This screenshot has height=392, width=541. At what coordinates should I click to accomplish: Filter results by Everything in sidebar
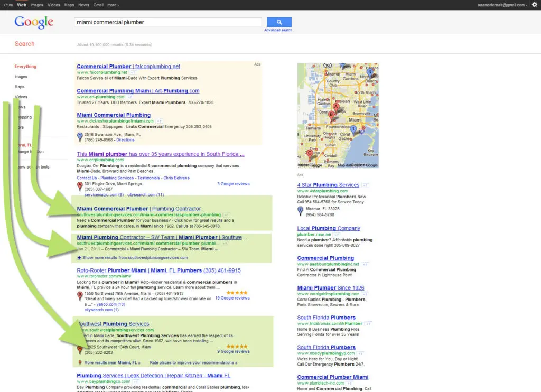25,66
